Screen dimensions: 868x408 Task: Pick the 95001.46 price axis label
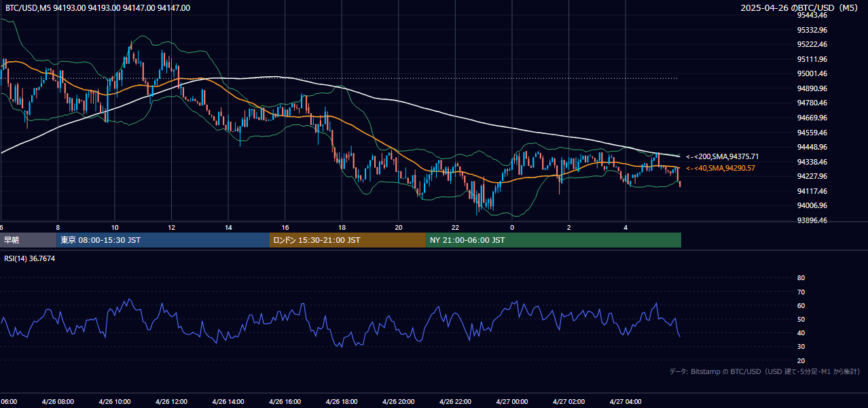tap(812, 73)
